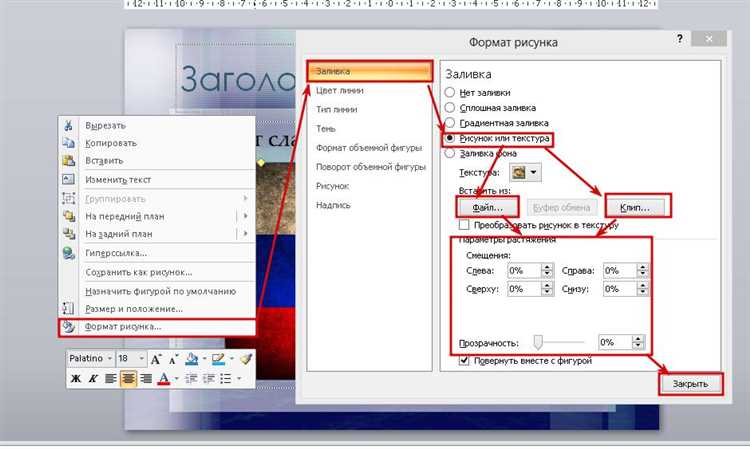Click the bring-to-front icon beside На передний план

click(69, 216)
